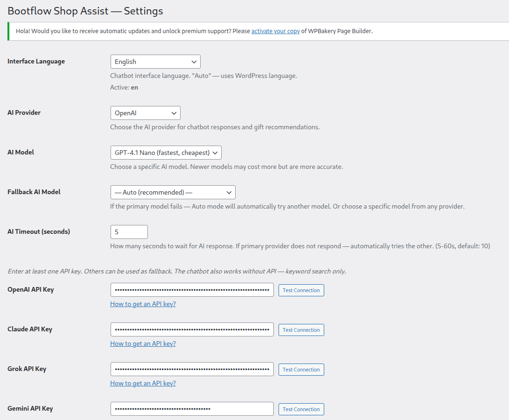Open the OpenAI 'How to get an API key?' link

tap(143, 304)
